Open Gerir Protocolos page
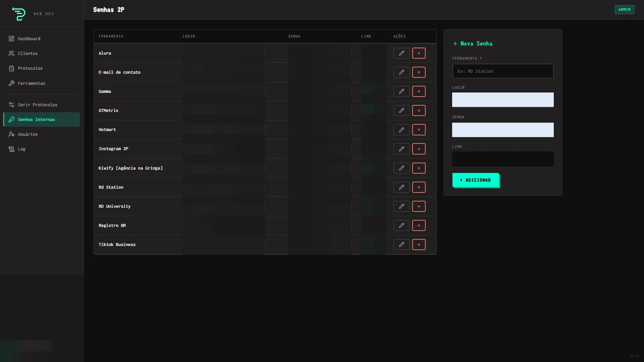This screenshot has width=644, height=362. pos(42,105)
